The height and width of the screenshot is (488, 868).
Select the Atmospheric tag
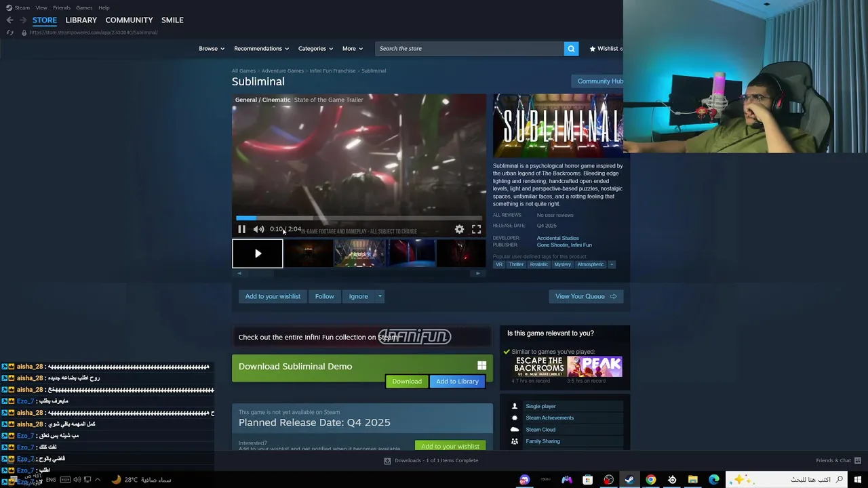coord(590,264)
